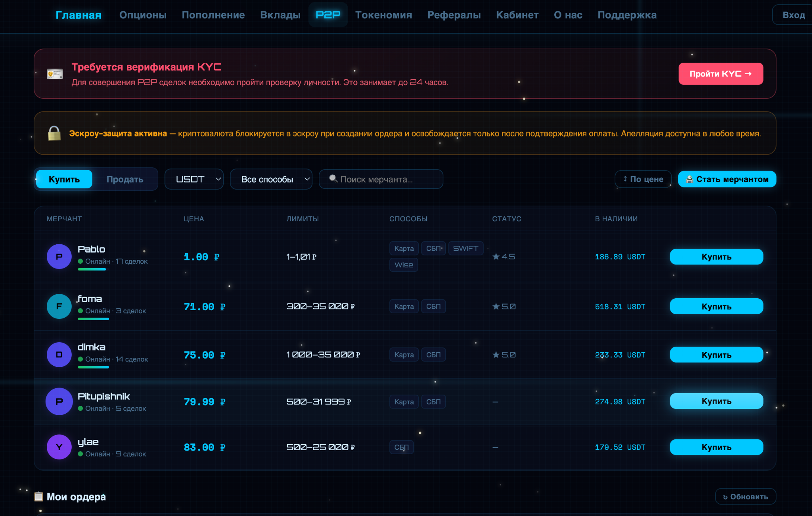
Task: Open the USDT currency dropdown
Action: (194, 179)
